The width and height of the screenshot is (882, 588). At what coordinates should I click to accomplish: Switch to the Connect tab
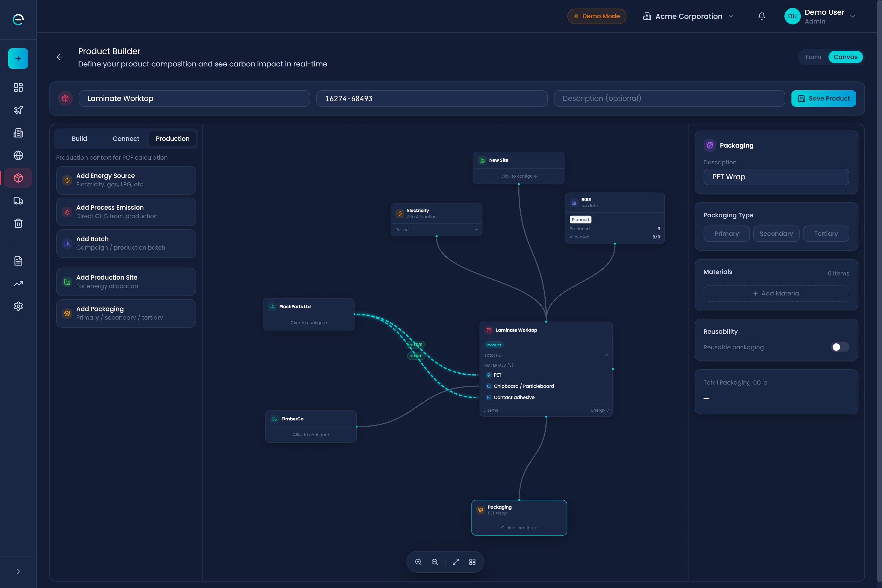126,139
